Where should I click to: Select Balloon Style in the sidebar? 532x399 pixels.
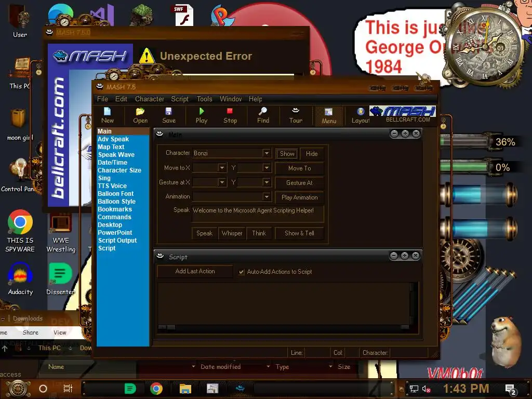pos(116,202)
